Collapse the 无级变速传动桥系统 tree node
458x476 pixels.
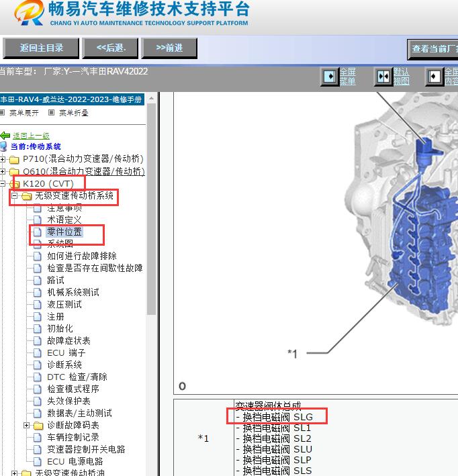(14, 196)
